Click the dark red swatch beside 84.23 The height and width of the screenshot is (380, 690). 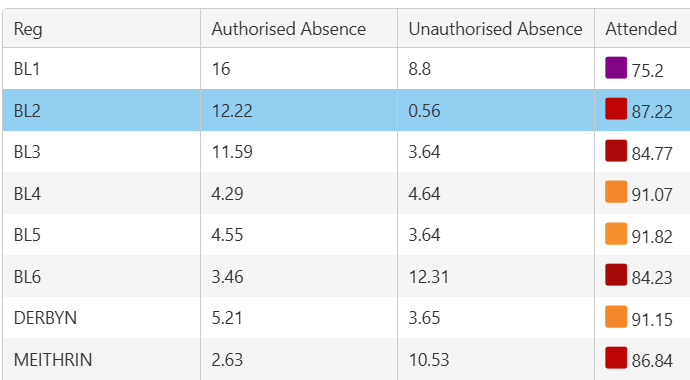click(616, 275)
